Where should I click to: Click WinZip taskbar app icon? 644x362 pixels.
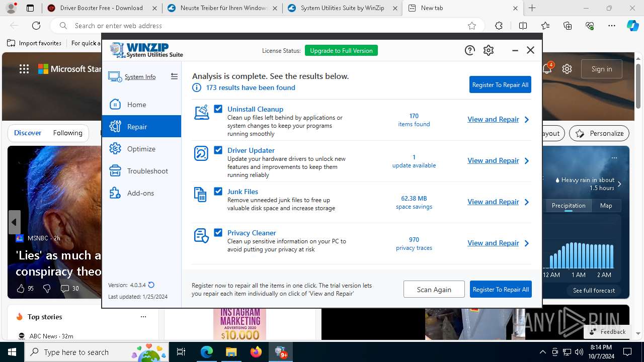281,352
